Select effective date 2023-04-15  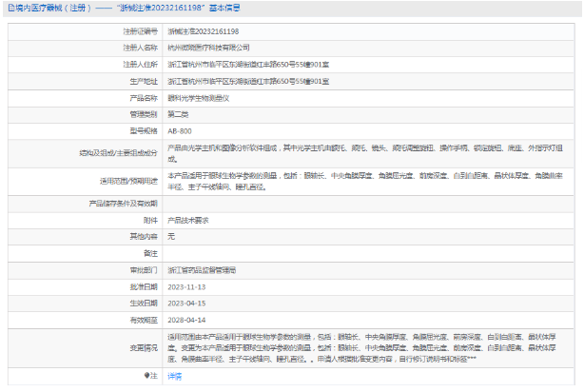coord(186,303)
